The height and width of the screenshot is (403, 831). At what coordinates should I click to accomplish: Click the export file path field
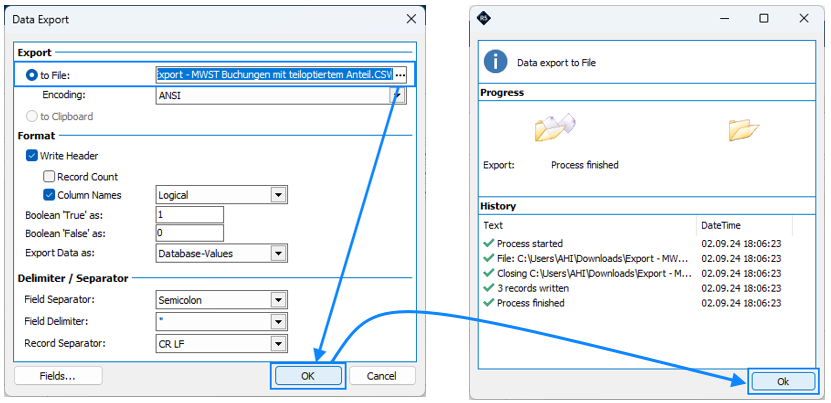click(275, 75)
